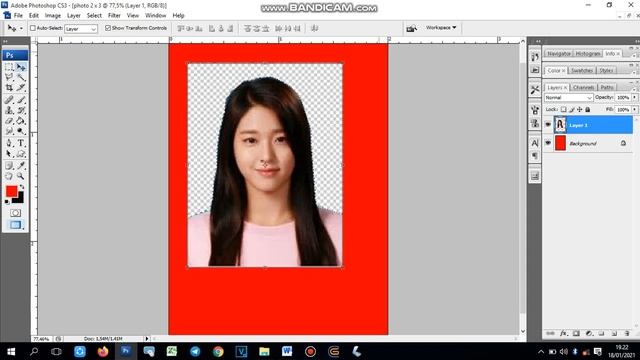Open the Image menu
640x360 pixels.
click(53, 16)
